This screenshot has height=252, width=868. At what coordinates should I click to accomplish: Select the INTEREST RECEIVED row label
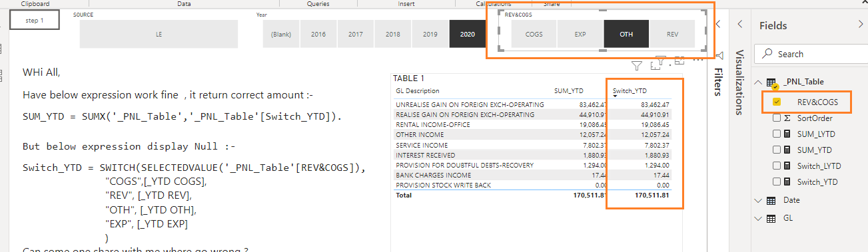point(427,155)
